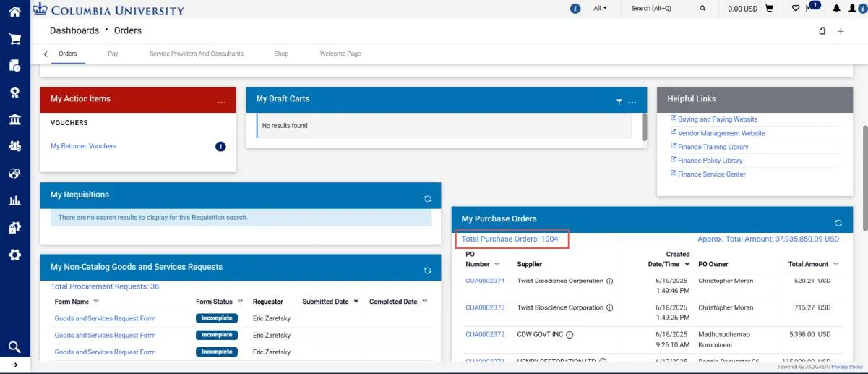868x374 pixels.
Task: Click Total Purchase Orders: 1004 link
Action: [510, 239]
